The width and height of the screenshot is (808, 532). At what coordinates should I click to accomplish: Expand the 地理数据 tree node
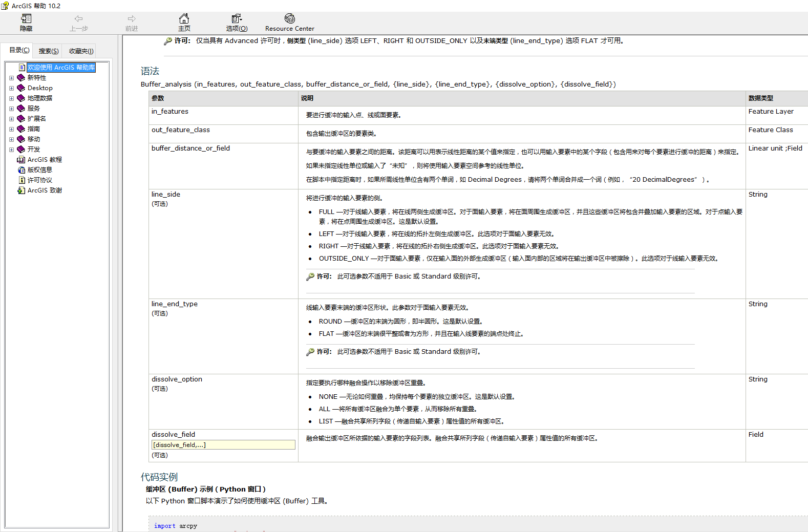[x=11, y=98]
